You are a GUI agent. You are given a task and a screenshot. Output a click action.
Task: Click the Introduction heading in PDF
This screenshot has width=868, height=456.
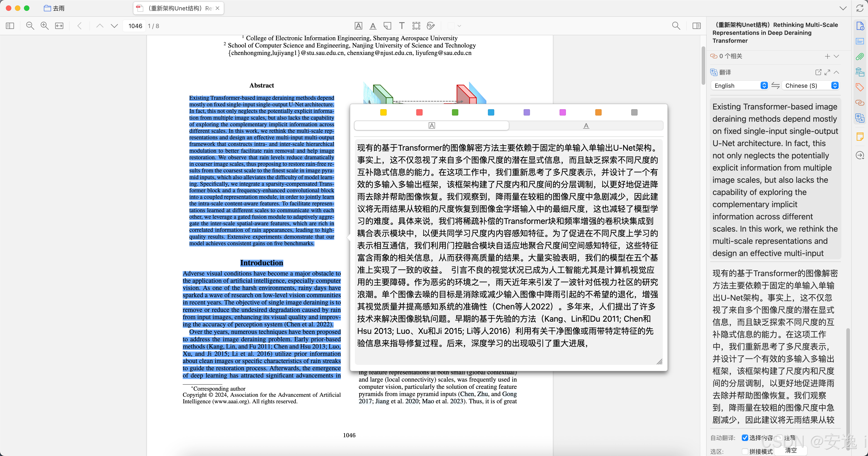click(x=262, y=263)
